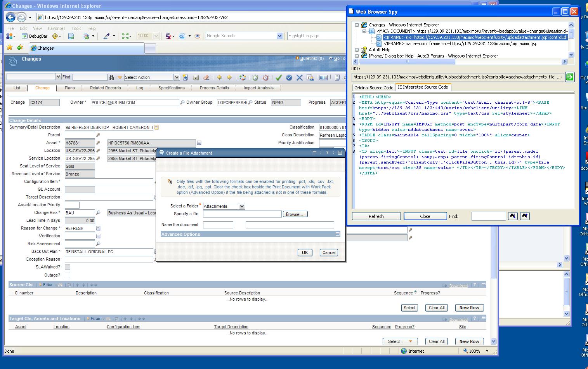Open the Related Records tab
Screen dimensions: 588x369
tap(106, 88)
